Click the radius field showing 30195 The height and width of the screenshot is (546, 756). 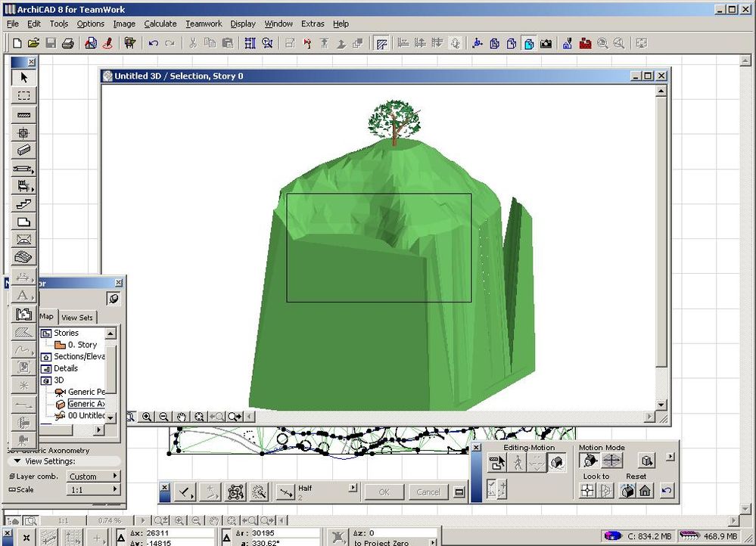coord(284,533)
